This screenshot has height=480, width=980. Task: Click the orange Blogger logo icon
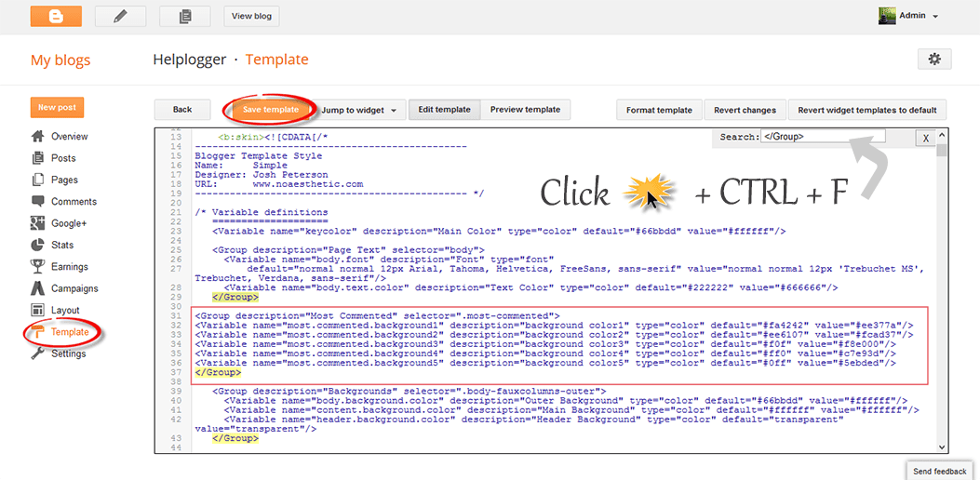(x=56, y=16)
